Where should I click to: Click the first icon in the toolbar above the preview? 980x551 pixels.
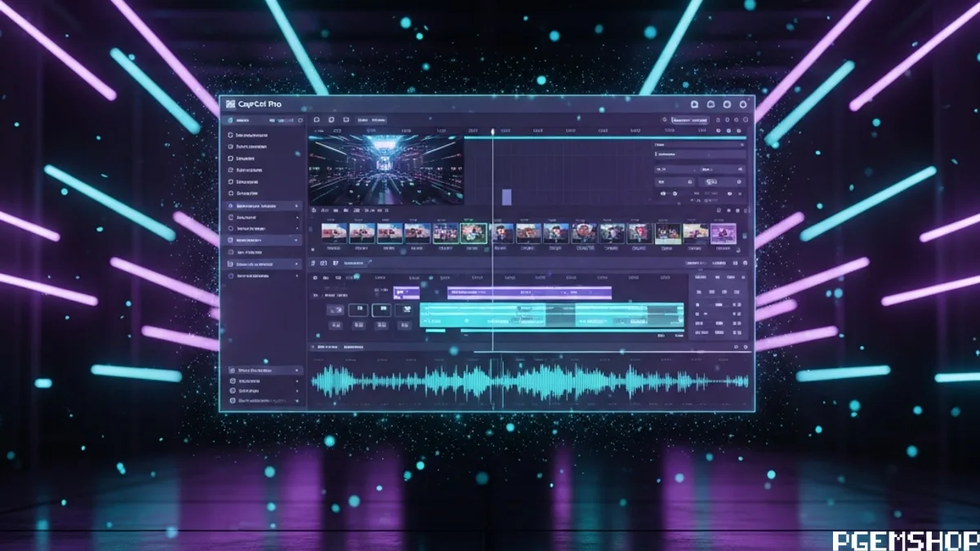tap(317, 120)
